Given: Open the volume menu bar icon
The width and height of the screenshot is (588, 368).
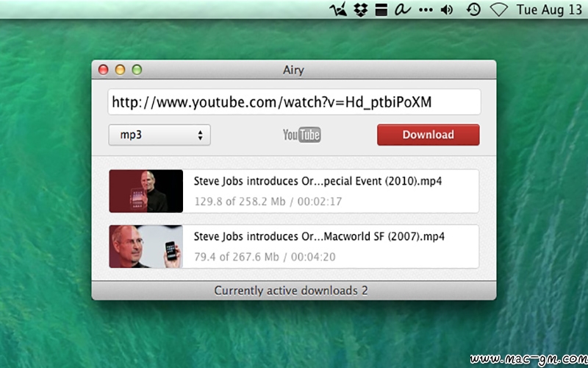Looking at the screenshot, I should pyautogui.click(x=447, y=10).
